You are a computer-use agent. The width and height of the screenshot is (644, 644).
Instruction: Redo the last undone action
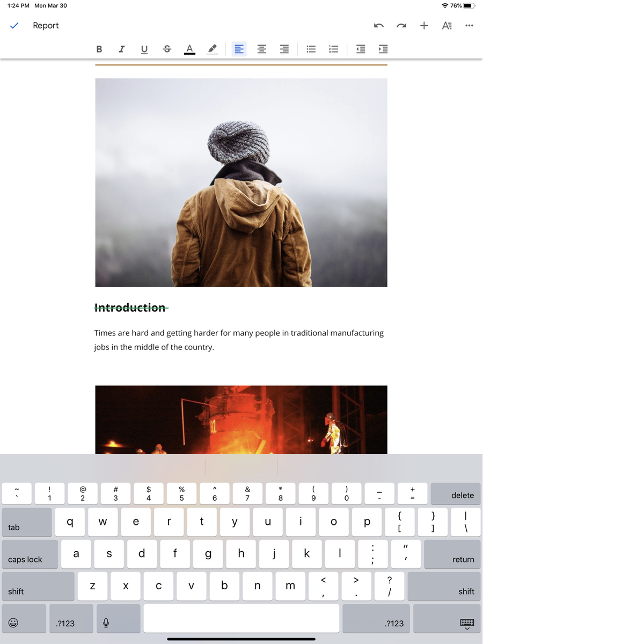(x=401, y=25)
